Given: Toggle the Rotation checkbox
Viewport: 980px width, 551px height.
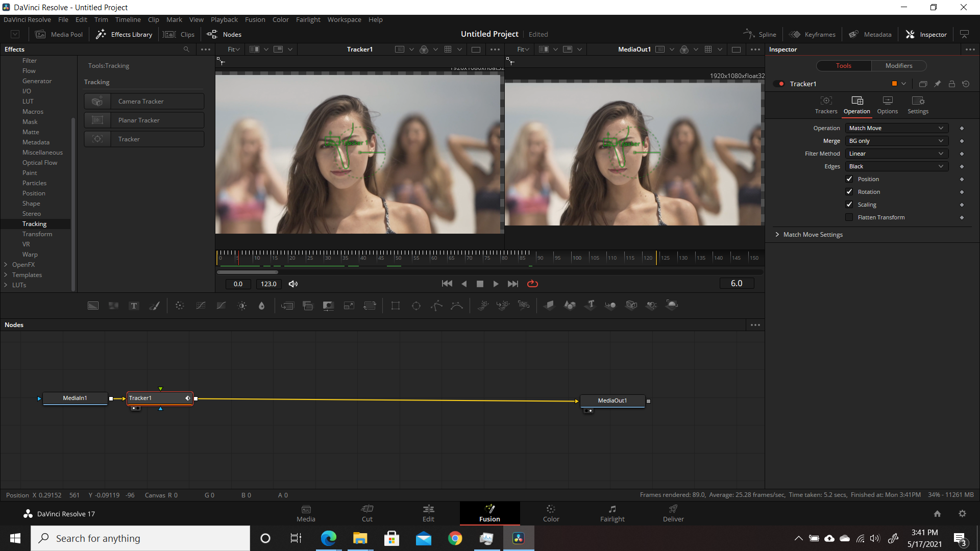Looking at the screenshot, I should [849, 192].
